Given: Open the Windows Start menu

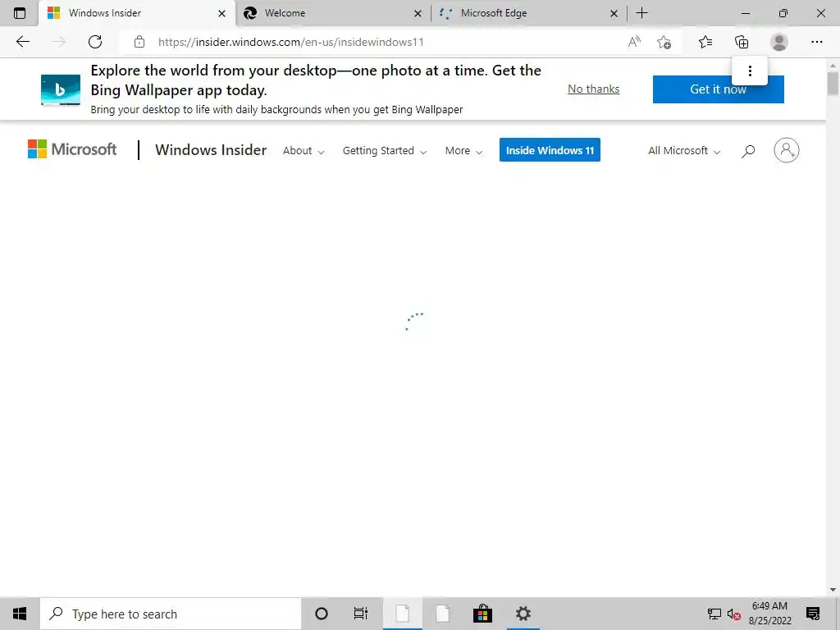Looking at the screenshot, I should coord(20,614).
